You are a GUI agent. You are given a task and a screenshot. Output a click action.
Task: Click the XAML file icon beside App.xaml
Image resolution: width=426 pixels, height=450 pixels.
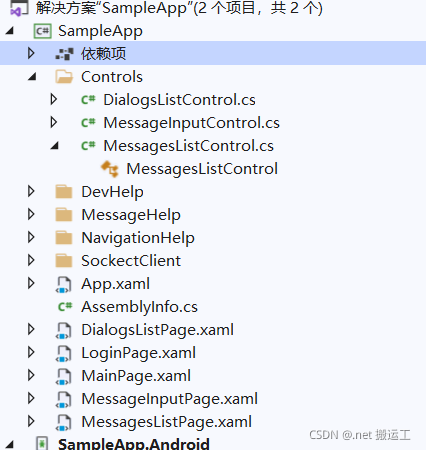click(63, 284)
